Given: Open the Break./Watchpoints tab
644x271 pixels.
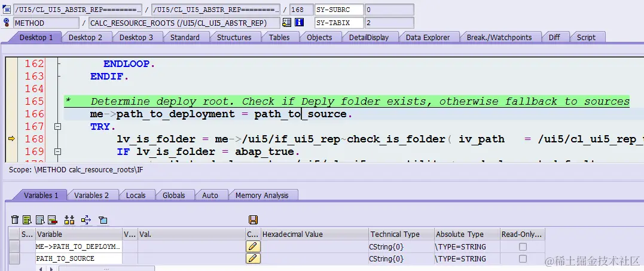Looking at the screenshot, I should click(499, 37).
